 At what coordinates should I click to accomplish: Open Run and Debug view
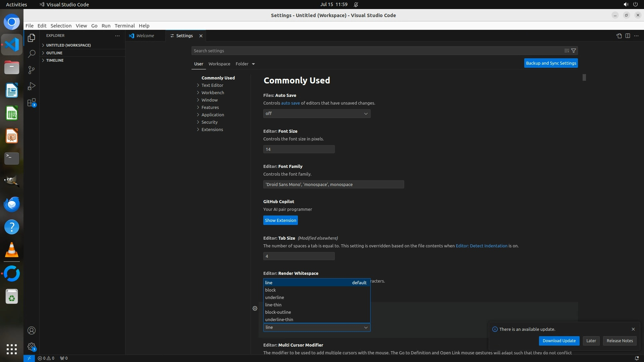click(32, 86)
